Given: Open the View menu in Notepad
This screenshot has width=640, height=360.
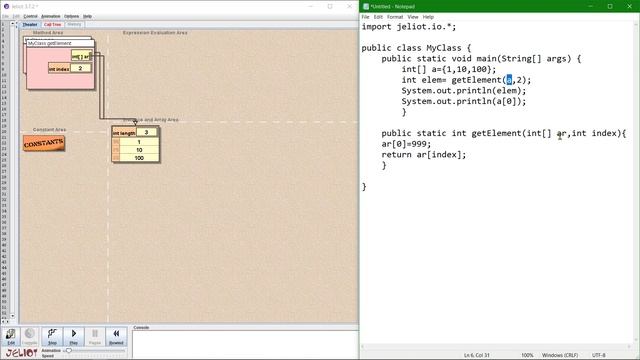Looking at the screenshot, I should coord(413,17).
